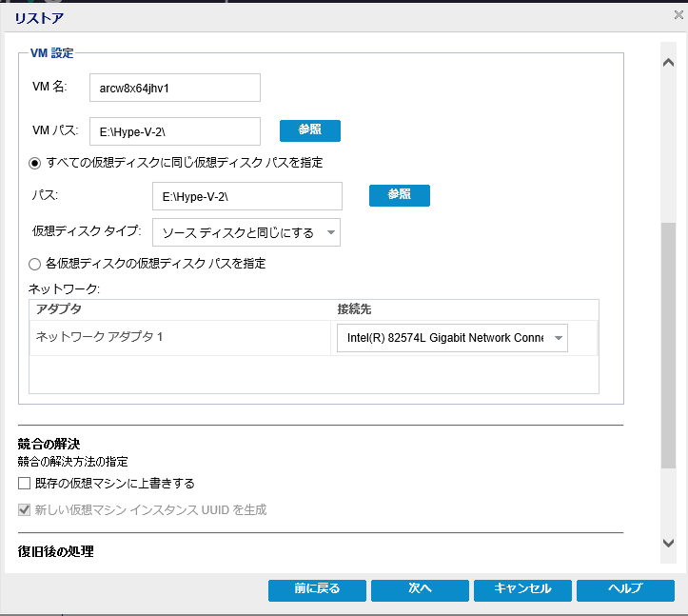Open the 仮想ディスク タイプ dropdown
This screenshot has width=688, height=616.
(246, 232)
